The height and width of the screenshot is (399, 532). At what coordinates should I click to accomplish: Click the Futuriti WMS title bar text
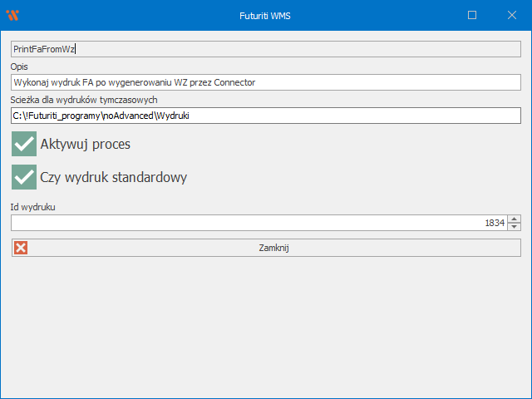pos(266,15)
